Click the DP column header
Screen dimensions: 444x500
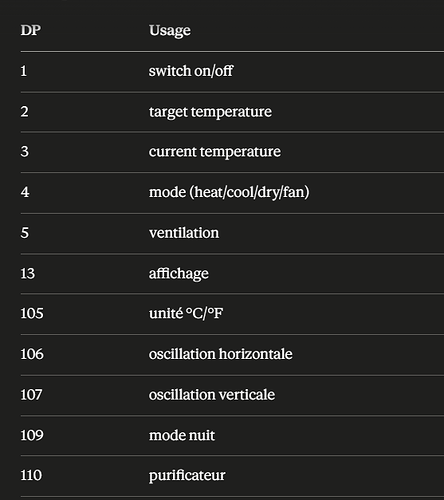click(31, 30)
